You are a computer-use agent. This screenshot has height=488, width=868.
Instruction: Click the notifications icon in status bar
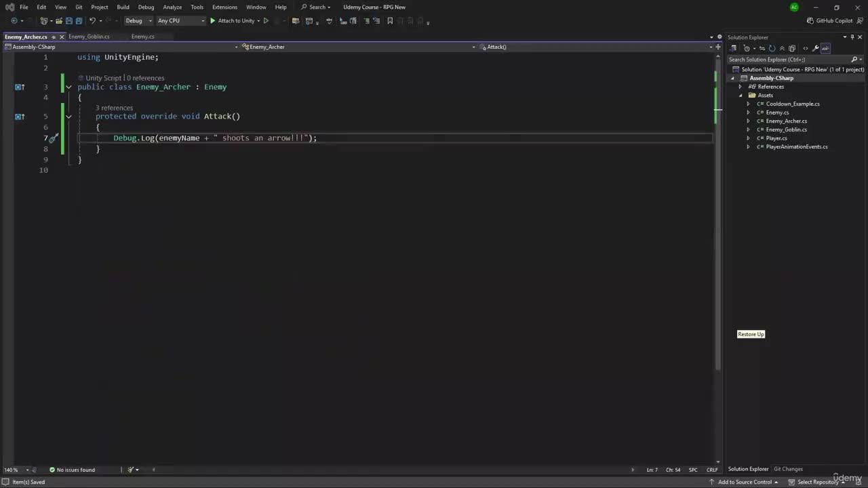[x=859, y=482]
